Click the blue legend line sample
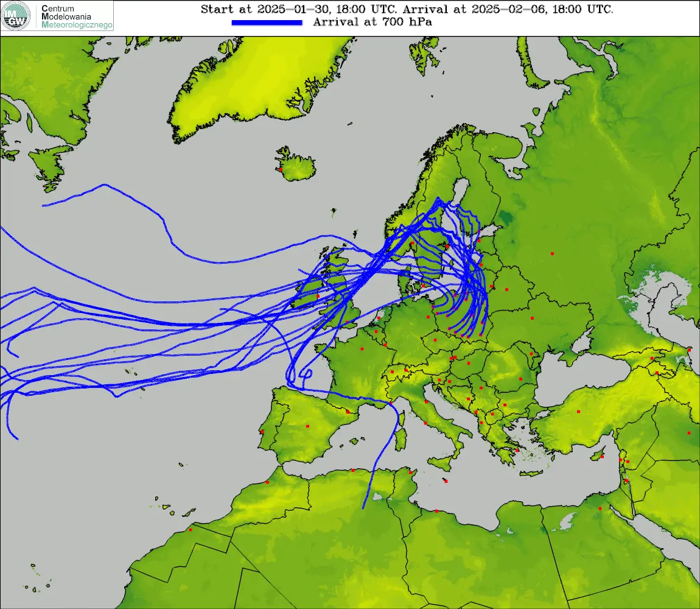The height and width of the screenshot is (609, 700). (267, 23)
